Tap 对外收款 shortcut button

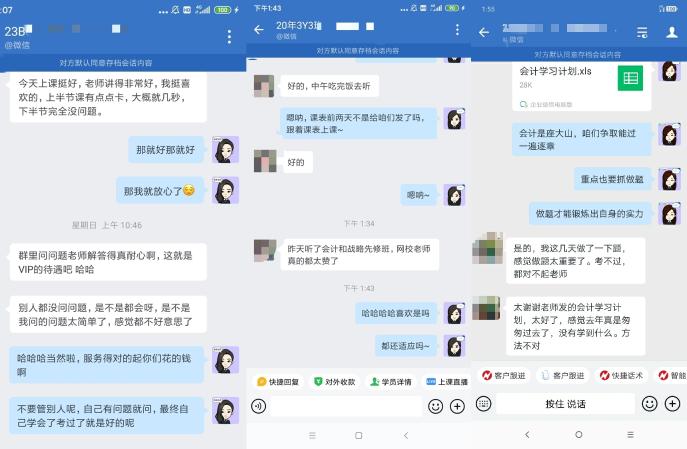334,382
